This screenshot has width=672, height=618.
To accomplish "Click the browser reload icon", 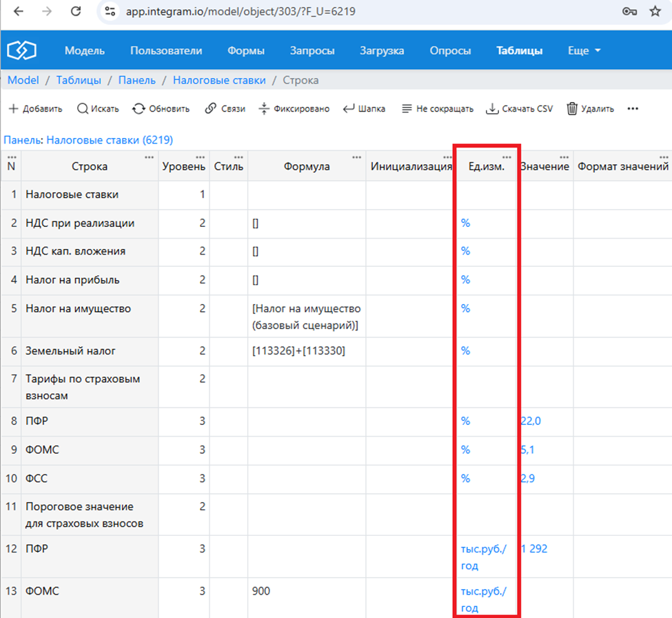I will (77, 12).
